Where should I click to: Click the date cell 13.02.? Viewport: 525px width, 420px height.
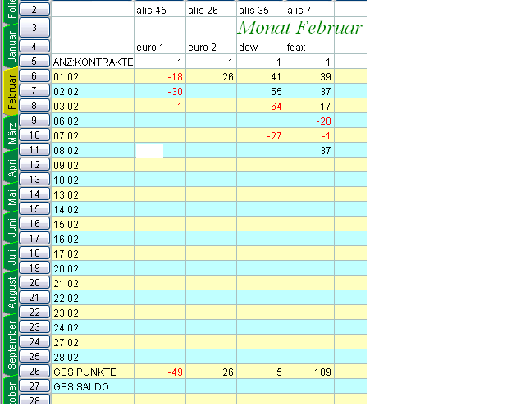point(93,194)
